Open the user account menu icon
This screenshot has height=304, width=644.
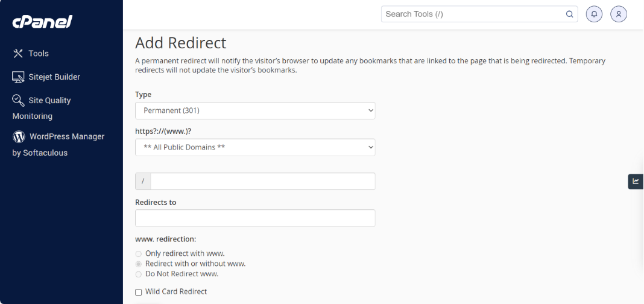pyautogui.click(x=619, y=14)
